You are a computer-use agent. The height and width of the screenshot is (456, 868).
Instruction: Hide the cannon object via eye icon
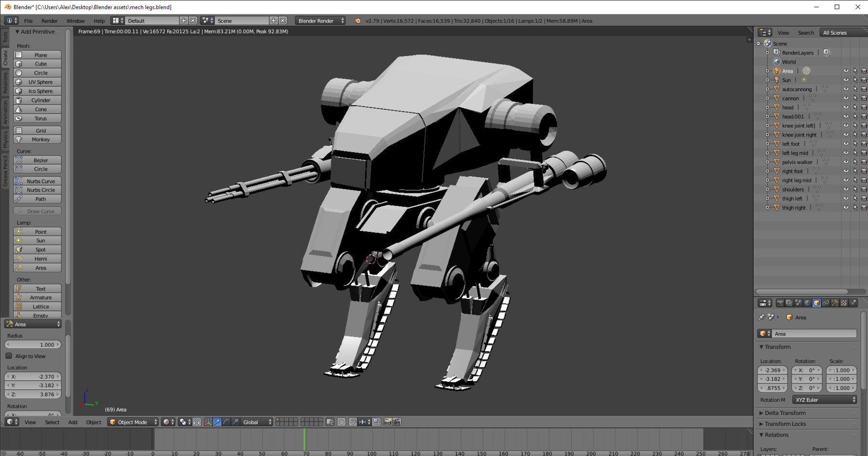pyautogui.click(x=846, y=98)
